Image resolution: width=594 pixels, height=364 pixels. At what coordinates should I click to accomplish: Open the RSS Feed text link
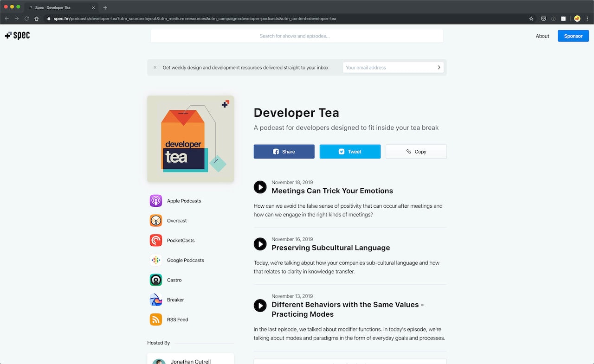pyautogui.click(x=177, y=319)
